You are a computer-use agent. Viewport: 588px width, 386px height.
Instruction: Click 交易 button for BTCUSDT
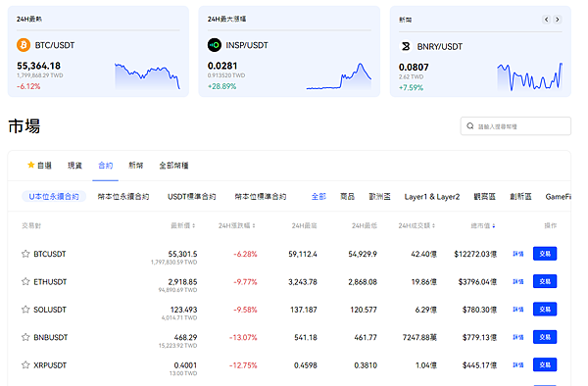tap(545, 254)
